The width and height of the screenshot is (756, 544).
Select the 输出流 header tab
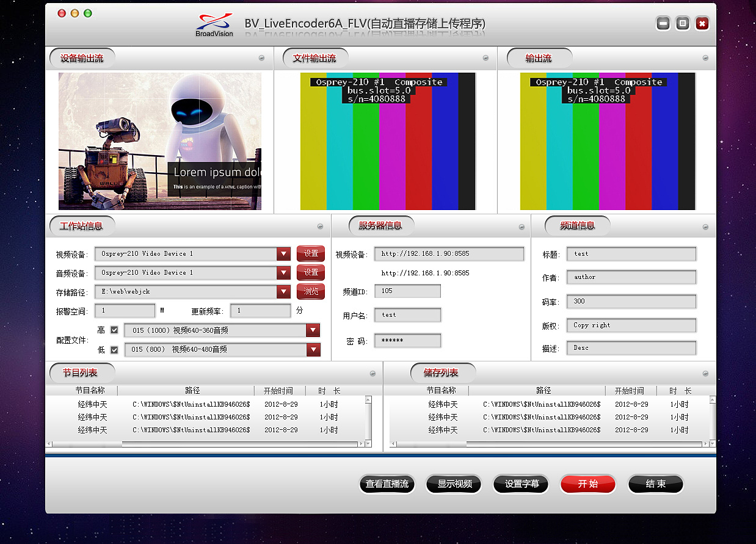(x=539, y=59)
